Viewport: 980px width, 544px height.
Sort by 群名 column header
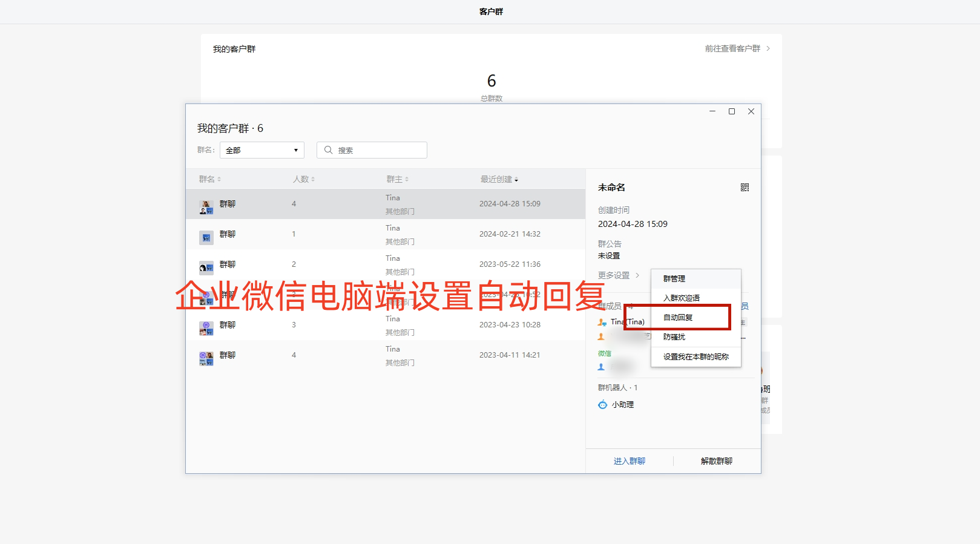click(210, 179)
